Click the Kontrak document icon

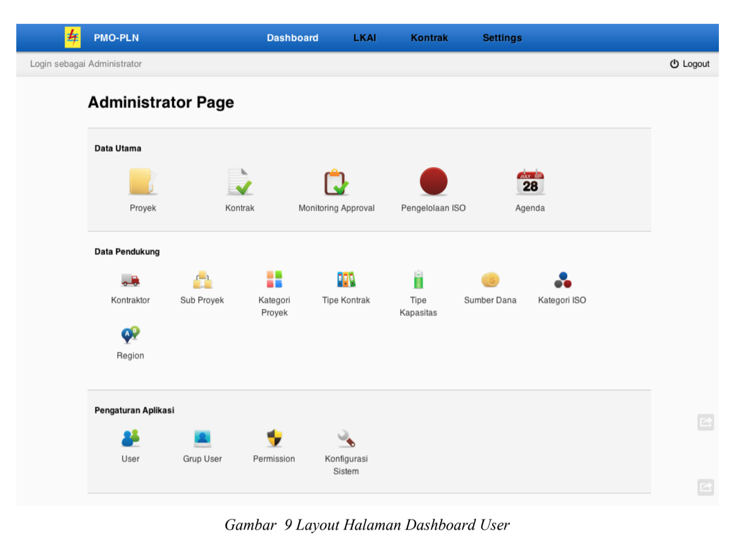[239, 182]
